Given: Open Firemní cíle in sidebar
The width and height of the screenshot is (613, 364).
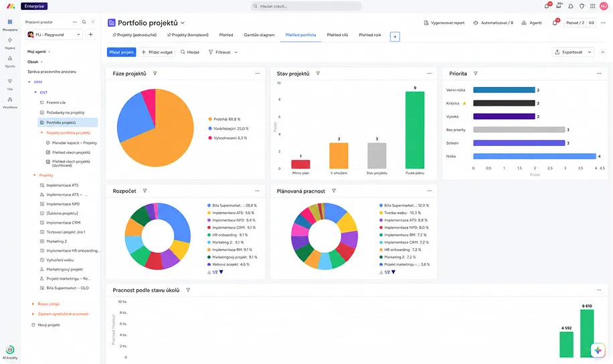Looking at the screenshot, I should [56, 102].
